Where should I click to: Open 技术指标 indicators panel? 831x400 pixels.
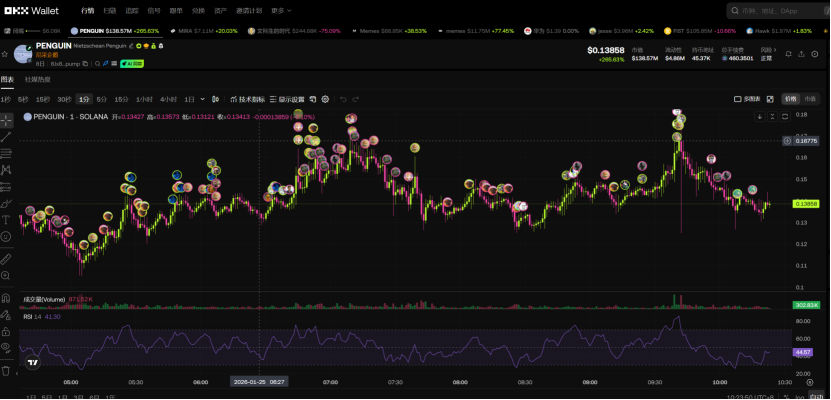[x=248, y=99]
